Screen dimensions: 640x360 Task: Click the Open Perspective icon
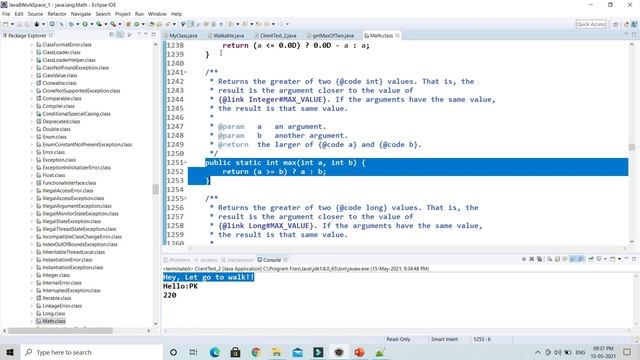pos(616,24)
